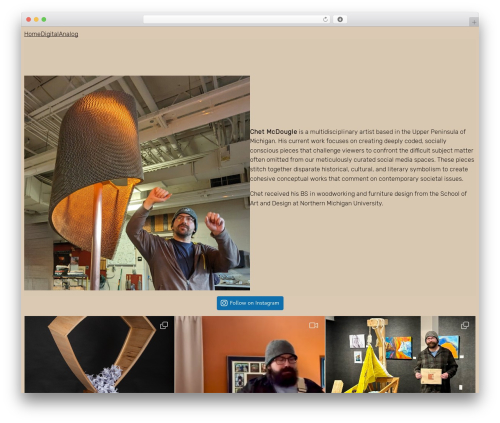500x423 pixels.
Task: Click the reader/download icon beside the address bar
Action: coord(340,20)
